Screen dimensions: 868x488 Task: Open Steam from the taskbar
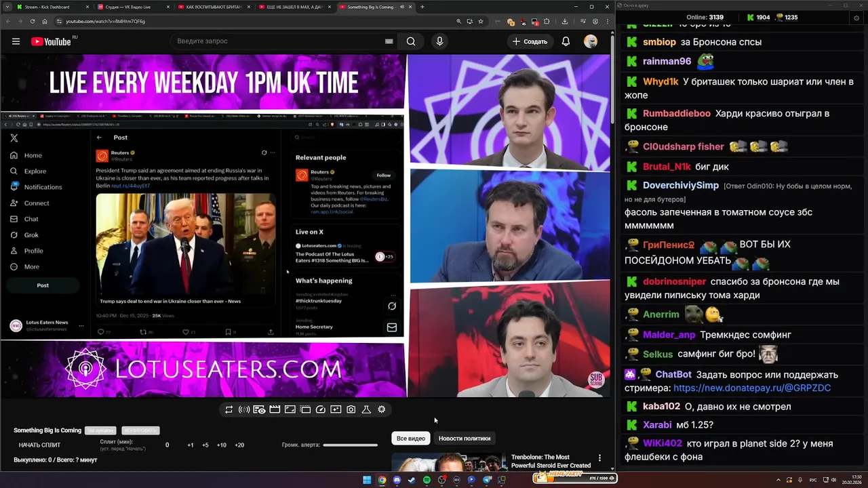pyautogui.click(x=412, y=480)
